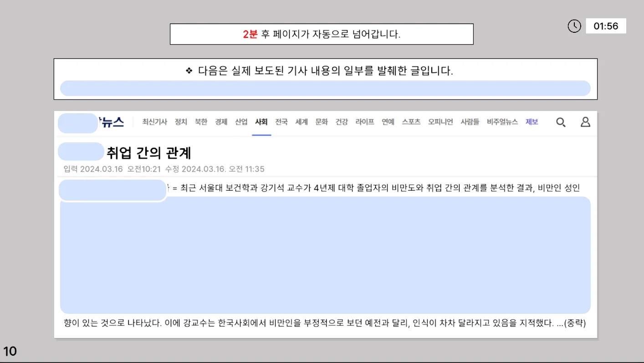Go to the 연예 section
The height and width of the screenshot is (363, 644).
pyautogui.click(x=388, y=122)
